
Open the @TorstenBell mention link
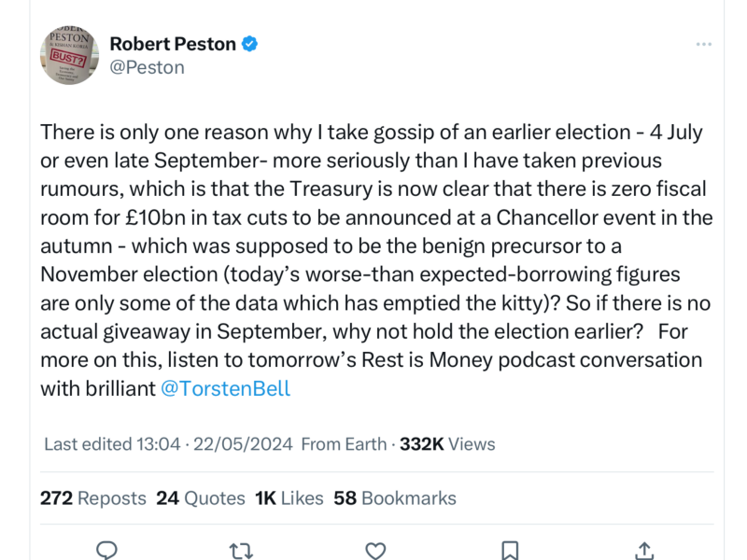click(x=225, y=388)
